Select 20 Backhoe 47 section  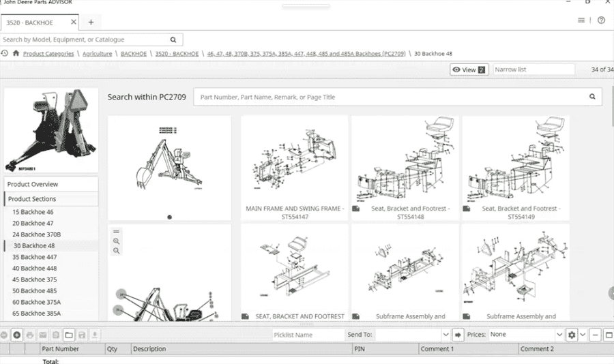[x=33, y=223]
